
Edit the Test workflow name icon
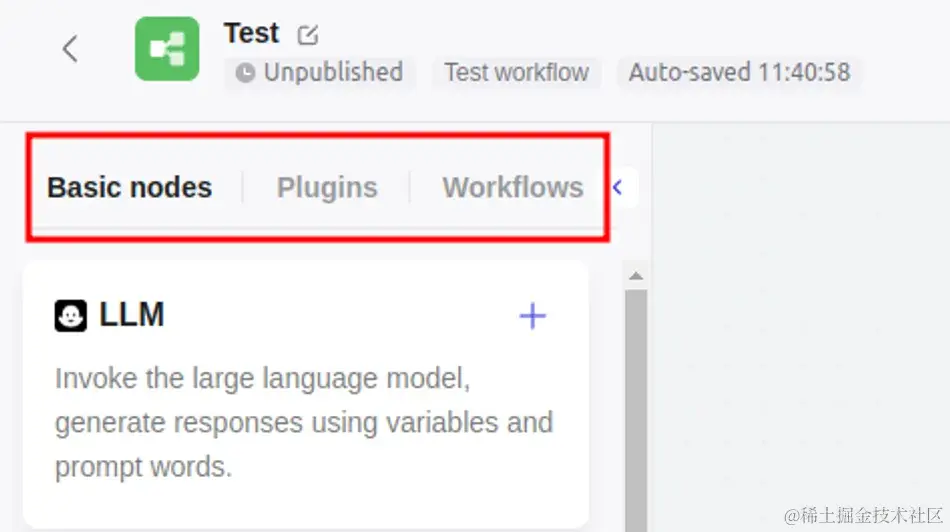pos(308,35)
